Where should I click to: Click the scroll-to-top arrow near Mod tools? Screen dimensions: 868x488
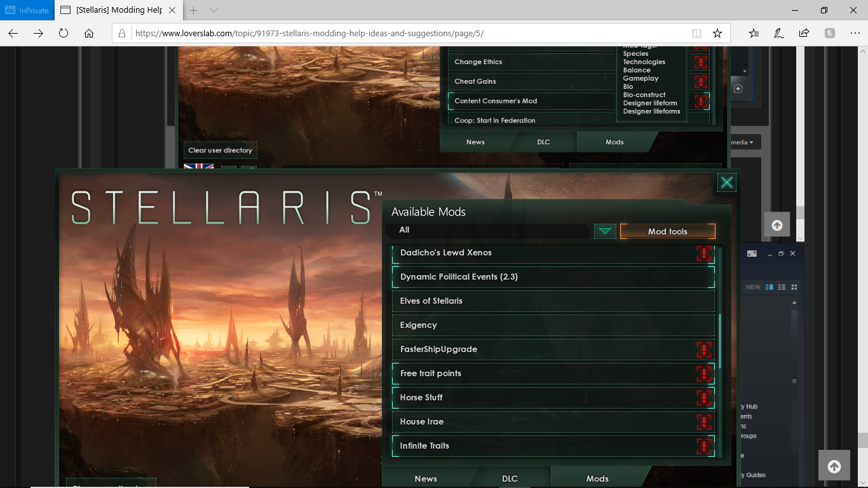pos(776,225)
